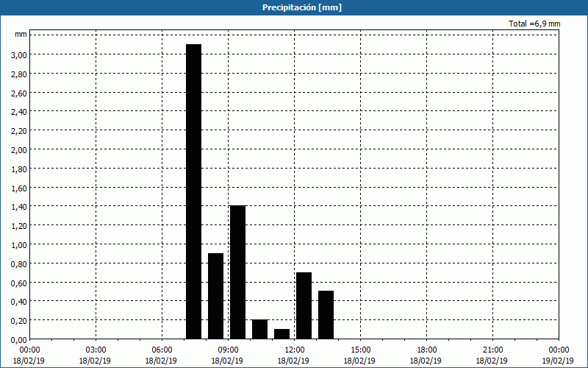Image resolution: width=588 pixels, height=368 pixels.
Task: Select the bar with value 1,40 mm
Action: 237,272
